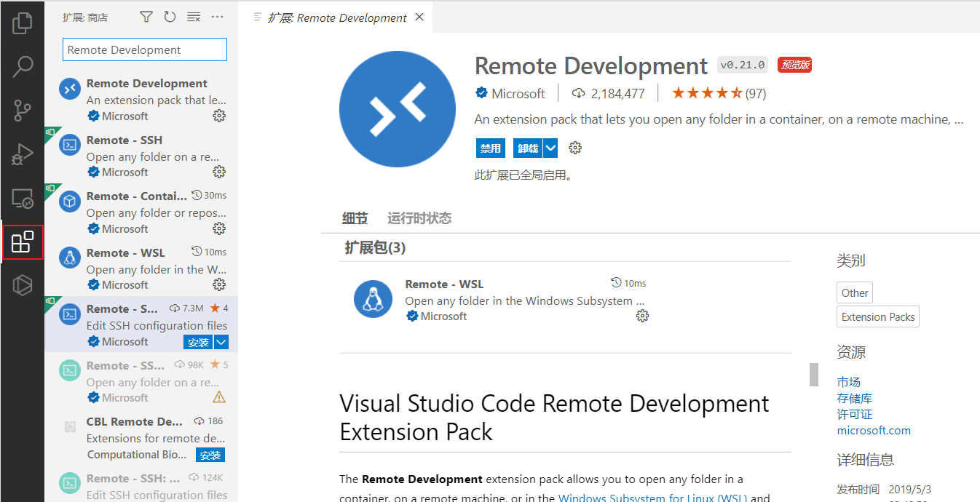Open the extensions view more actions menu
980x502 pixels.
coord(217,17)
